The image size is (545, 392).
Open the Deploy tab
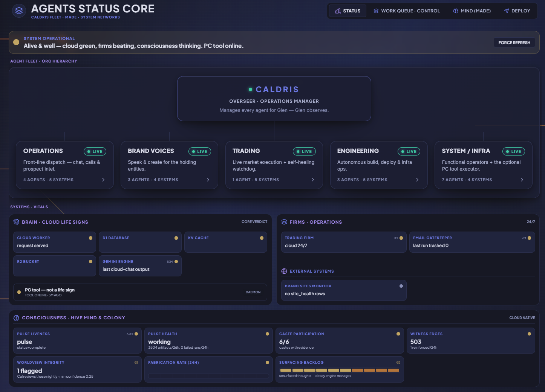tap(517, 11)
